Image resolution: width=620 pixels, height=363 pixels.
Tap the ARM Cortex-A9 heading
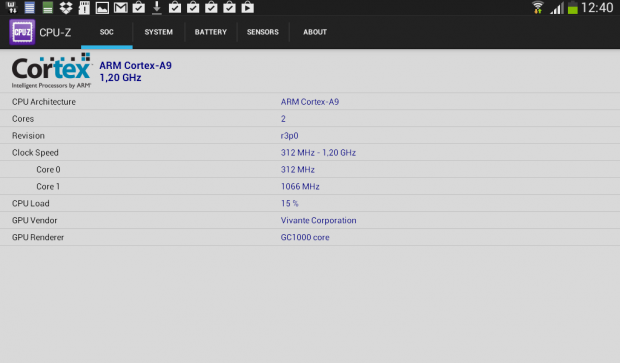pyautogui.click(x=135, y=65)
